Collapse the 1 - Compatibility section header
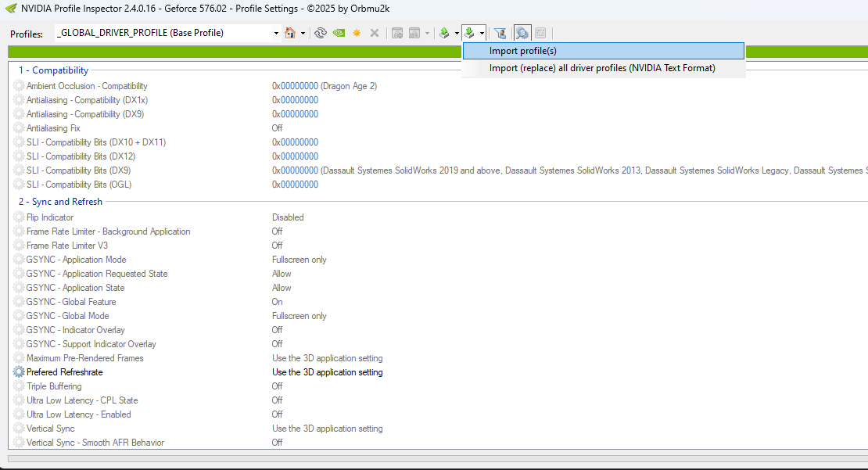This screenshot has width=868, height=470. [x=53, y=70]
